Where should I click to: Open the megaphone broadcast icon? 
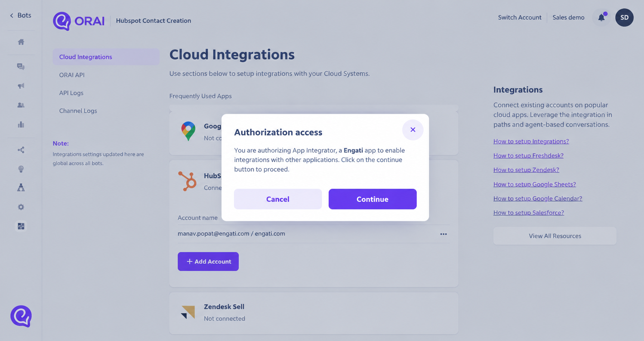pos(21,86)
